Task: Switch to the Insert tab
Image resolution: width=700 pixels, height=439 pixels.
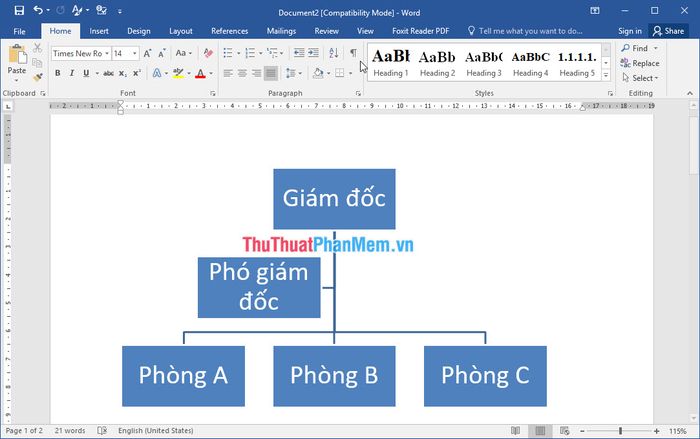Action: pyautogui.click(x=99, y=31)
